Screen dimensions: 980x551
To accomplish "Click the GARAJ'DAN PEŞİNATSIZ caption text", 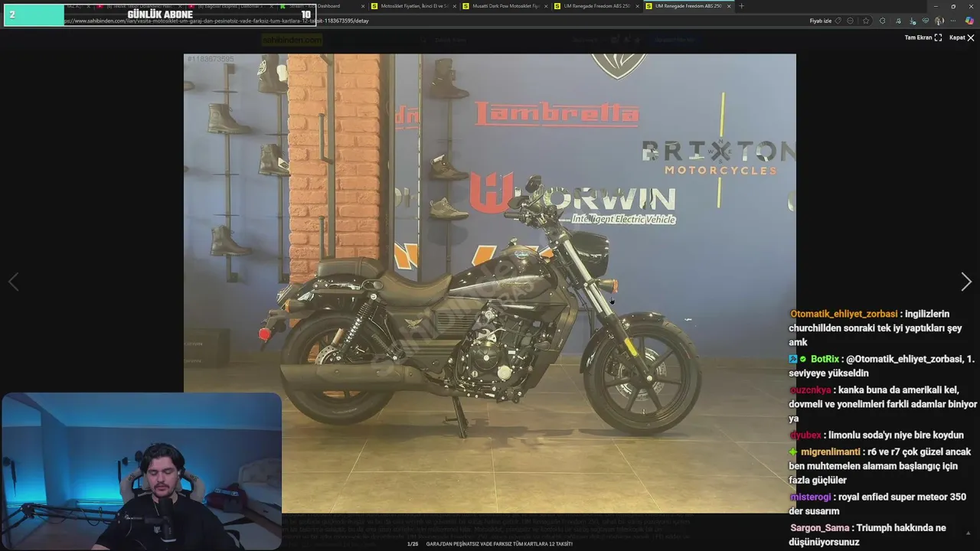I will (x=499, y=544).
